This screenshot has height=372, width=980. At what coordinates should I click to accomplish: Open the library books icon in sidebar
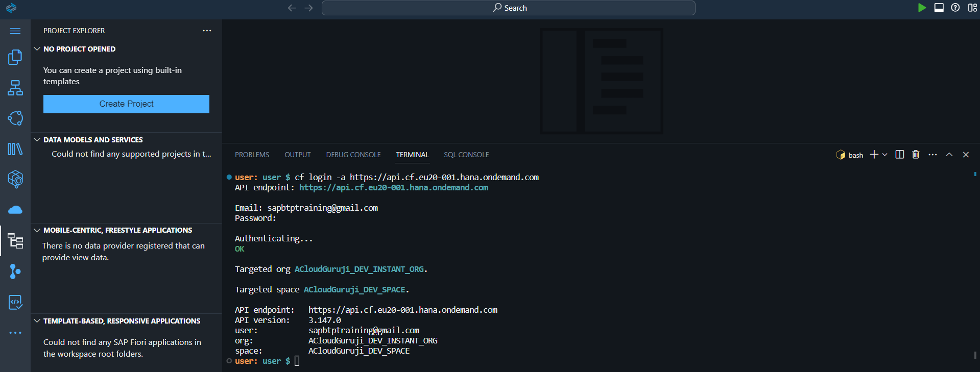pos(15,149)
